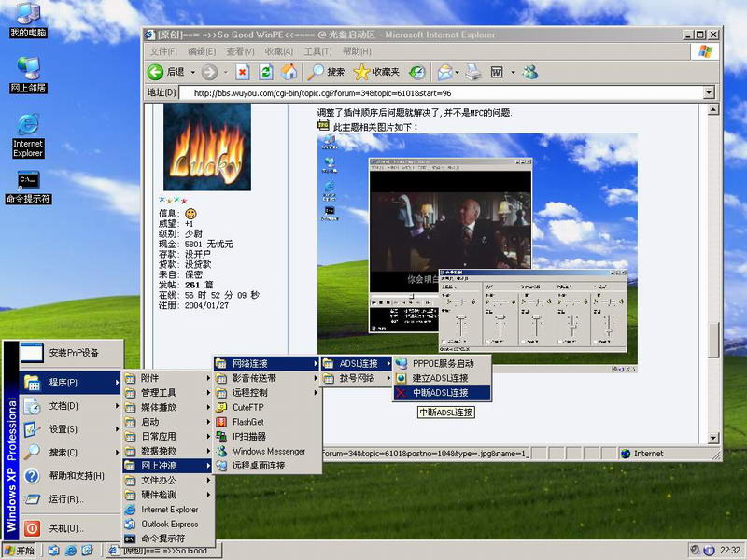Open the Search (搜索) pane in IE toolbar
Viewport: 747px width, 560px height.
(x=325, y=72)
